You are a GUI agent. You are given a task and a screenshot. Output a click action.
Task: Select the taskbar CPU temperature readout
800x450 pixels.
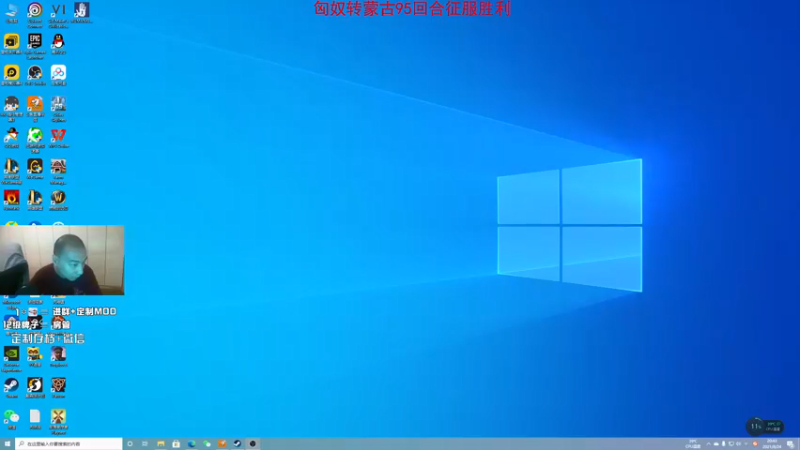point(693,444)
